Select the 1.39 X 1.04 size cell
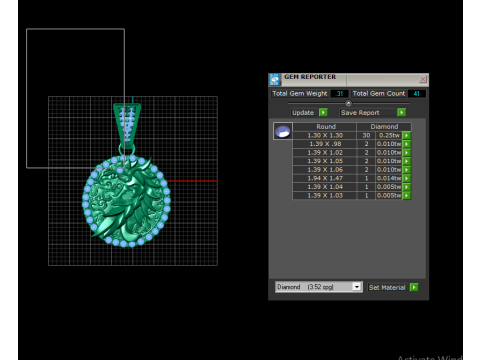The width and height of the screenshot is (480, 360). [325, 187]
